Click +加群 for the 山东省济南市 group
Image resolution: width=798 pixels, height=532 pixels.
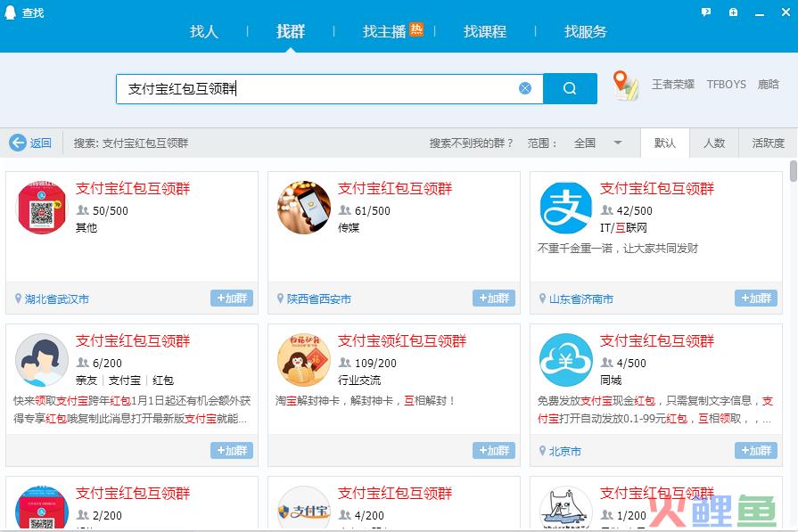(x=756, y=298)
